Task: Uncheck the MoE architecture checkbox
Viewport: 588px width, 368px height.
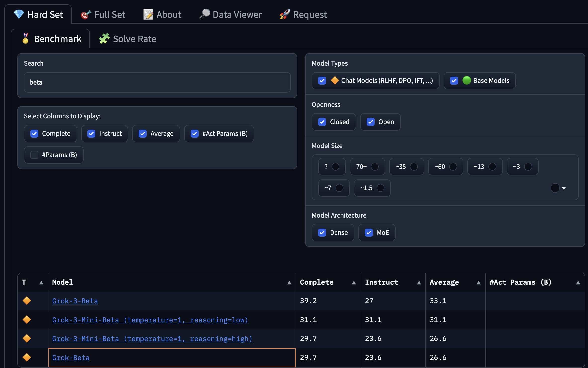Action: [369, 233]
